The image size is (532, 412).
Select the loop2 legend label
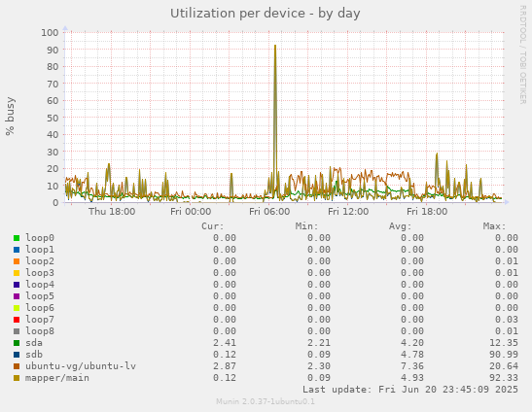pyautogui.click(x=40, y=261)
